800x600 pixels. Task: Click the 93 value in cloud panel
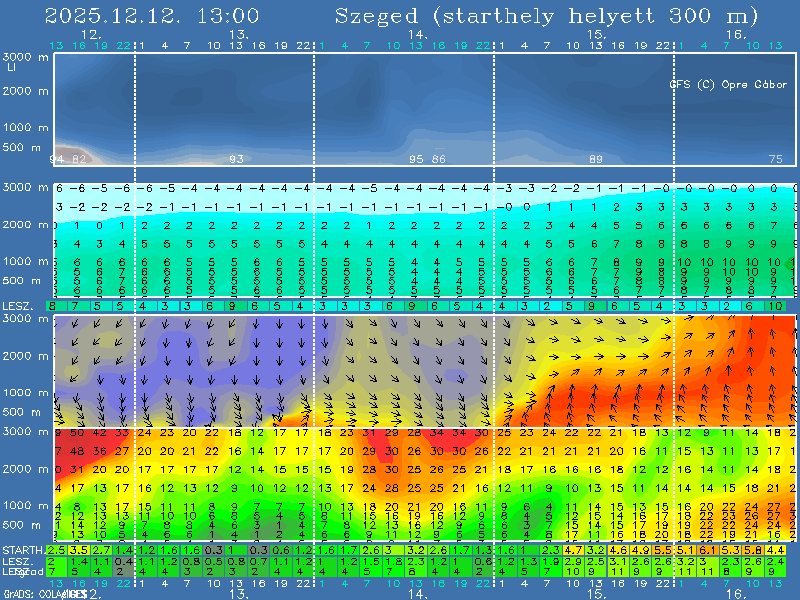(236, 159)
